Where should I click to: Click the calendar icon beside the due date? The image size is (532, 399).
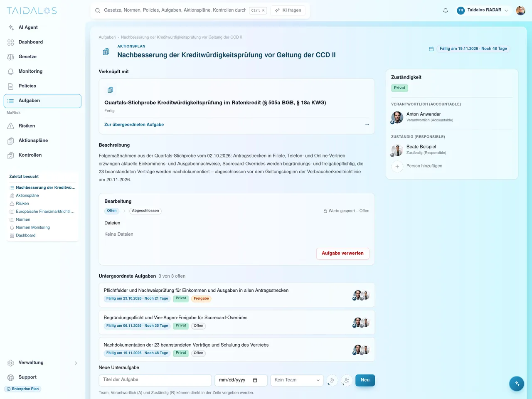coord(431,49)
